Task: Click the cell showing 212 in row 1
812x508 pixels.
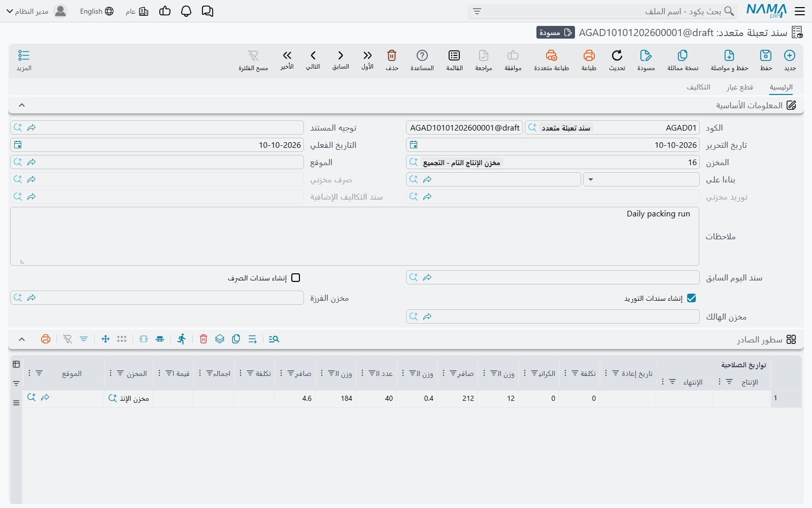Action: pos(457,398)
